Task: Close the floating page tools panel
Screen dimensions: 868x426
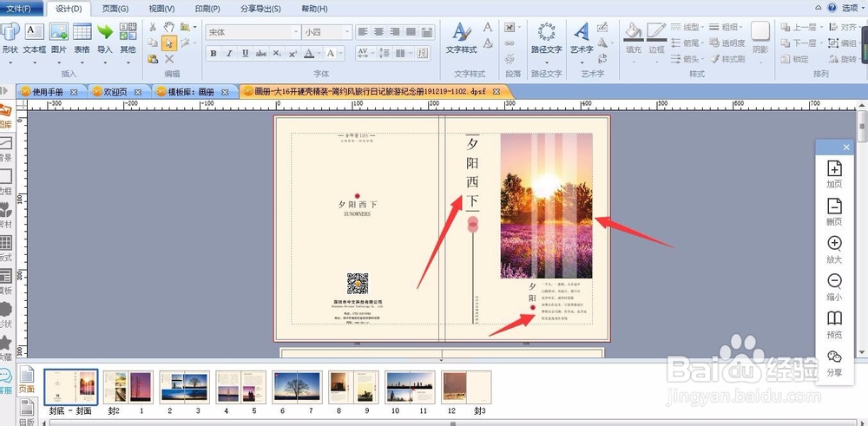Action: 845,147
